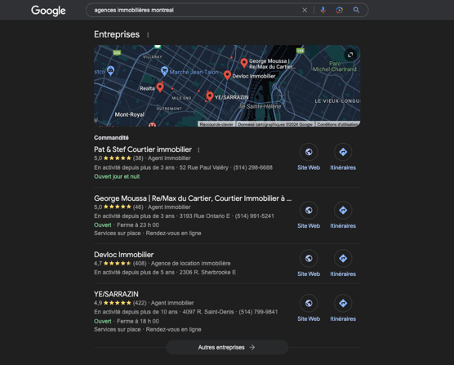The image size is (454, 365).
Task: Click Autres entreprises button
Action: (227, 347)
